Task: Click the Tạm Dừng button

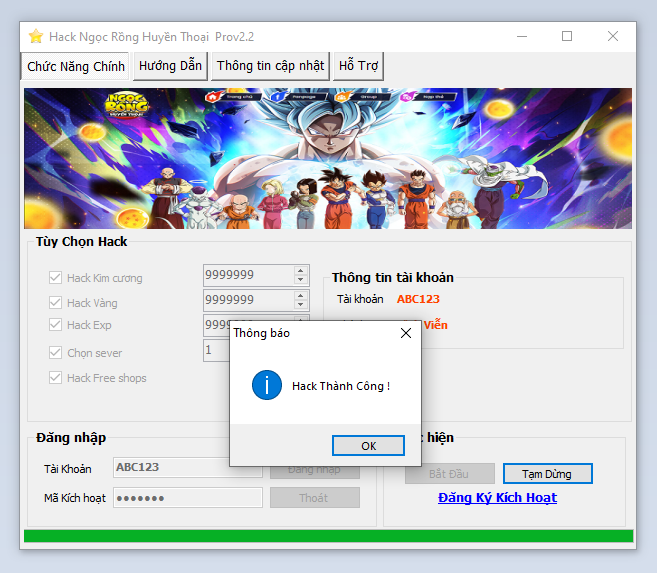Action: click(547, 474)
